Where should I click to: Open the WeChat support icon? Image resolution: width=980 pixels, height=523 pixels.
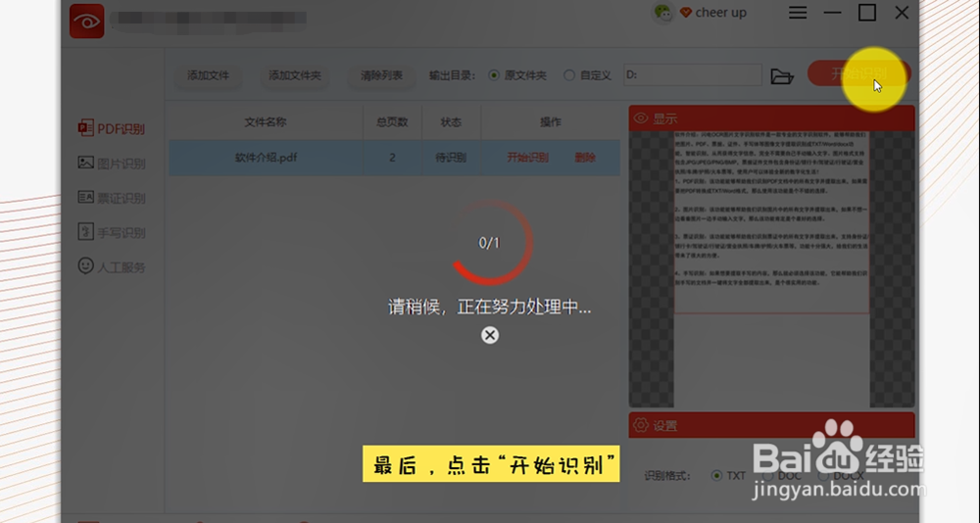pyautogui.click(x=661, y=13)
